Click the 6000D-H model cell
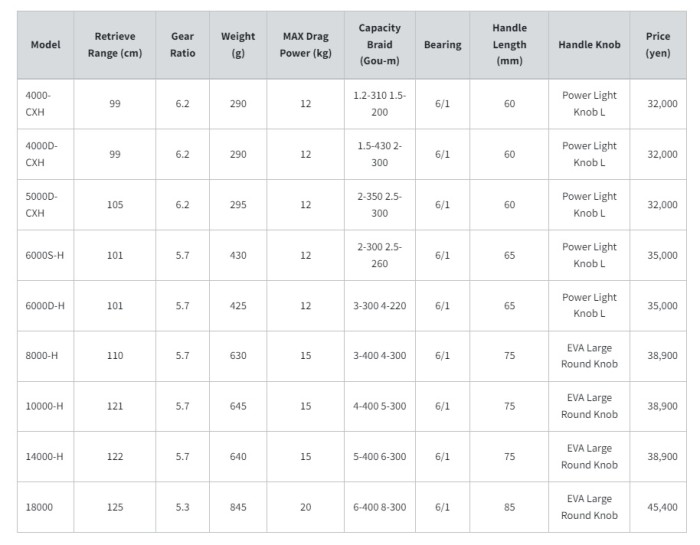The height and width of the screenshot is (545, 700). tap(46, 306)
